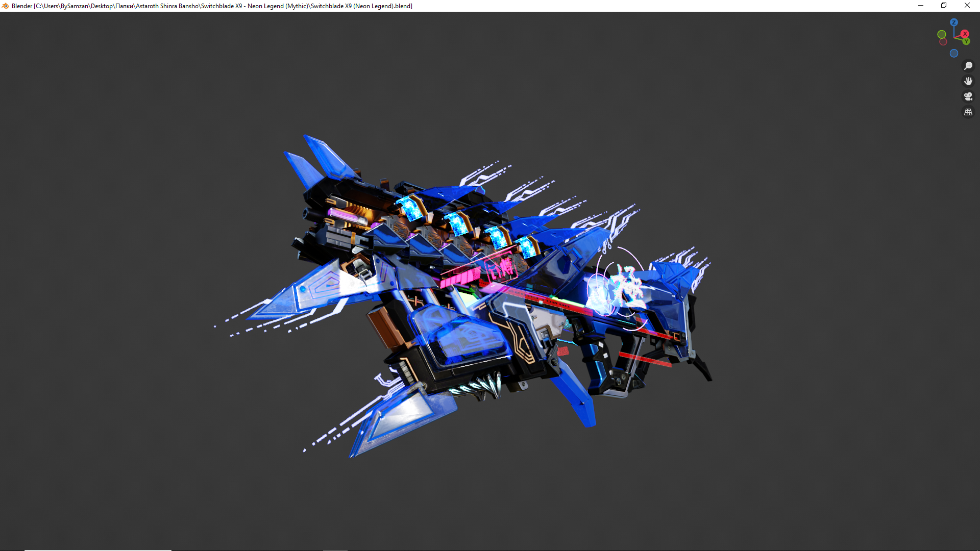Snap view to red X axis gizmo
980x551 pixels.
click(965, 34)
